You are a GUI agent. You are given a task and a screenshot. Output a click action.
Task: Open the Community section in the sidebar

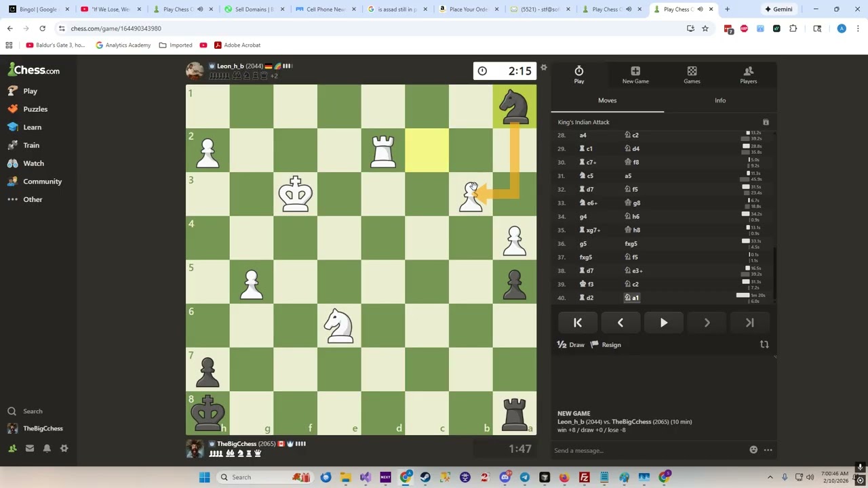(35, 182)
